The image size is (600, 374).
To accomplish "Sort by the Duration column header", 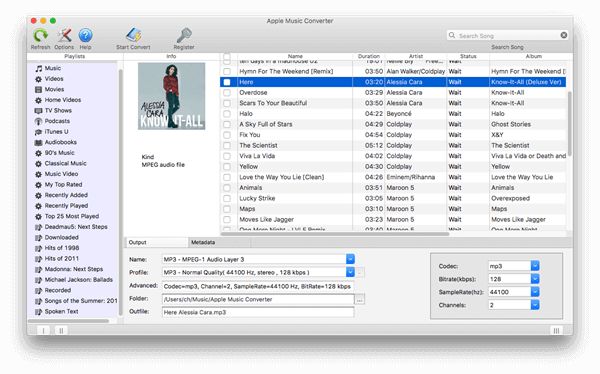I will (x=368, y=56).
